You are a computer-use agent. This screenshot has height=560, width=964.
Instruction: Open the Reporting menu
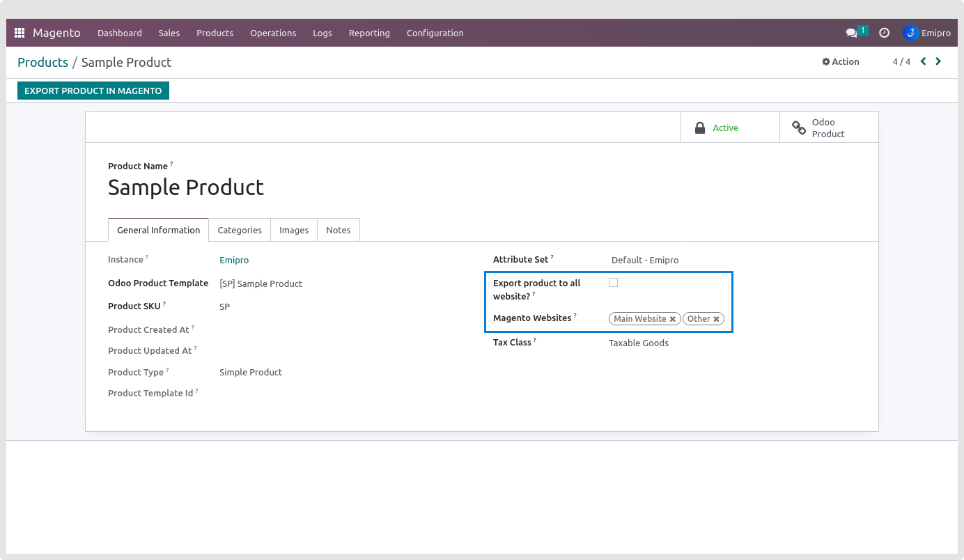click(x=369, y=33)
